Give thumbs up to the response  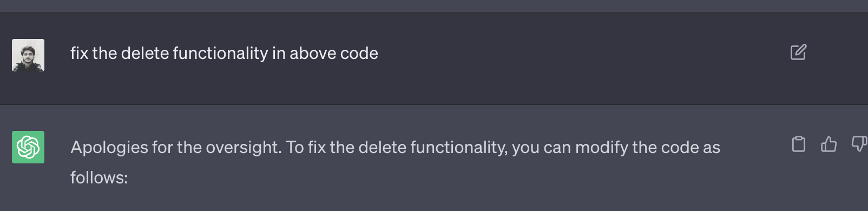[x=828, y=144]
